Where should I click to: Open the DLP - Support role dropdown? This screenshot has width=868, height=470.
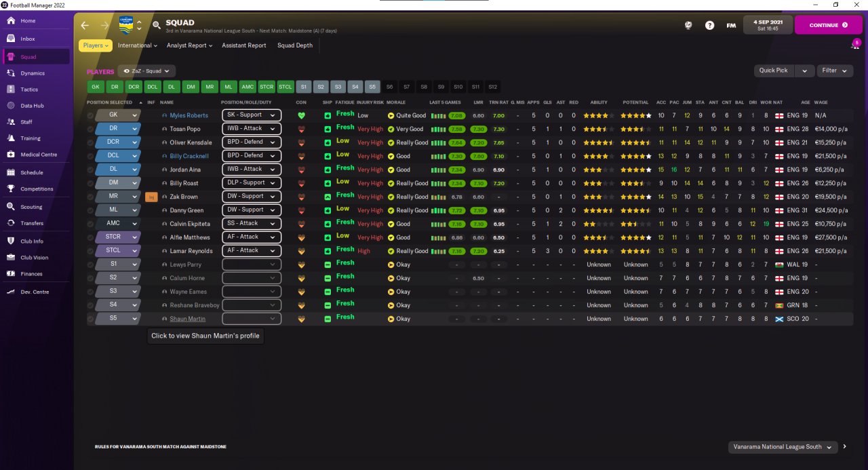[252, 183]
